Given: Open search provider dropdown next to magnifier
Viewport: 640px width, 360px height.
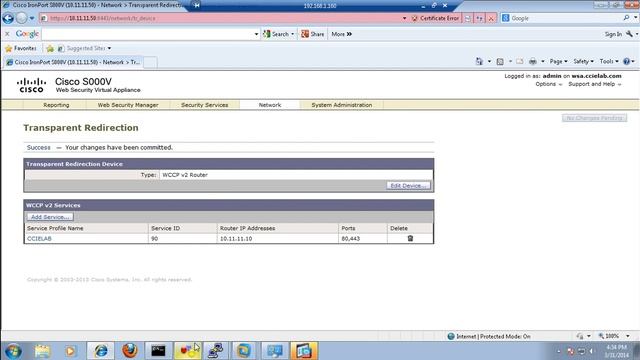Looking at the screenshot, I should click(636, 18).
